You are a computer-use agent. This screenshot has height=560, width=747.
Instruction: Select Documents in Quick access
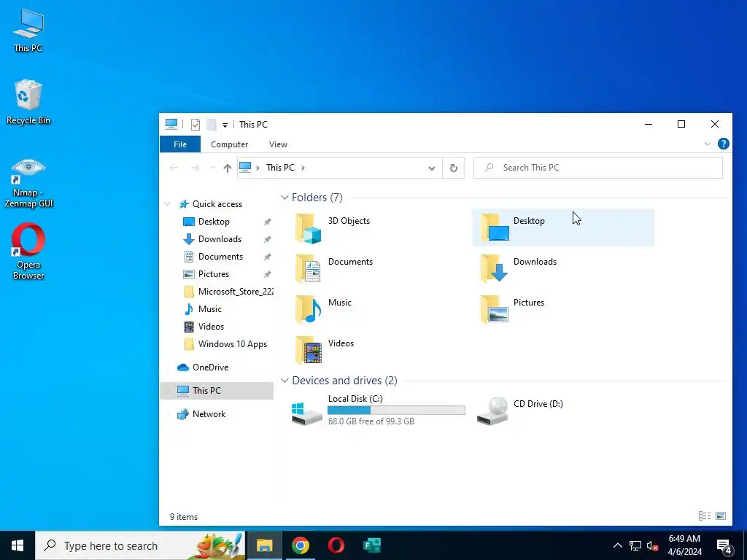(222, 257)
